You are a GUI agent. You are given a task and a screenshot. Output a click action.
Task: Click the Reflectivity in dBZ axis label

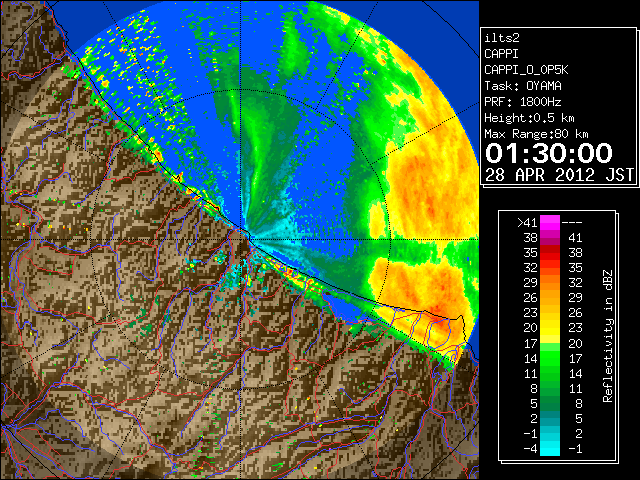click(608, 336)
